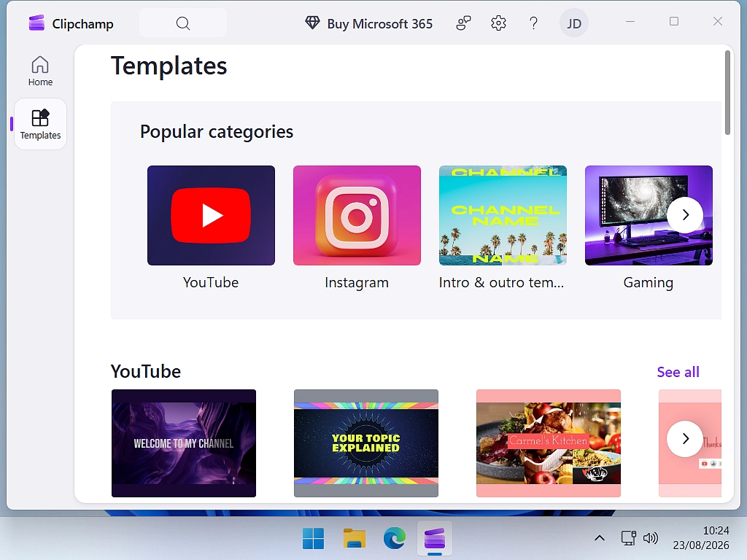The image size is (747, 560).
Task: Open clock and date panel
Action: pos(701,538)
